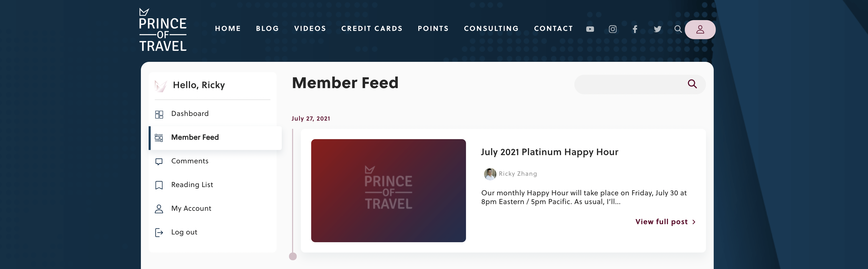Click the header search magnifier icon

tap(678, 29)
